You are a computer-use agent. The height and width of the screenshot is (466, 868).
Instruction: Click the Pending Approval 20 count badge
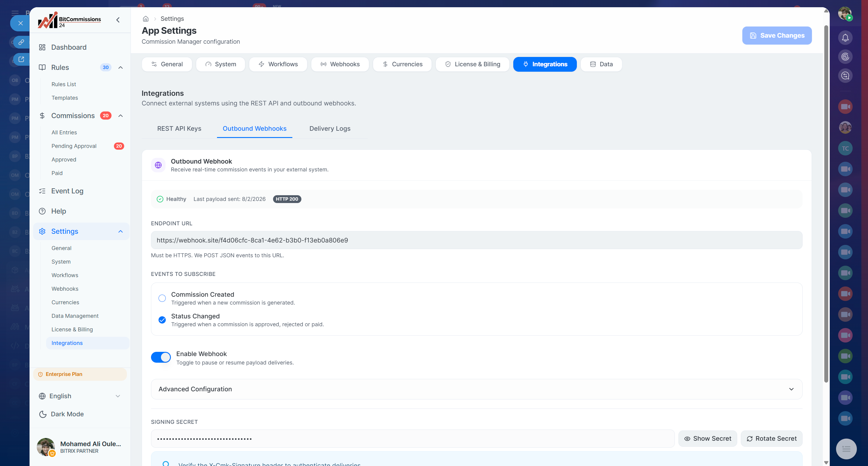[119, 146]
